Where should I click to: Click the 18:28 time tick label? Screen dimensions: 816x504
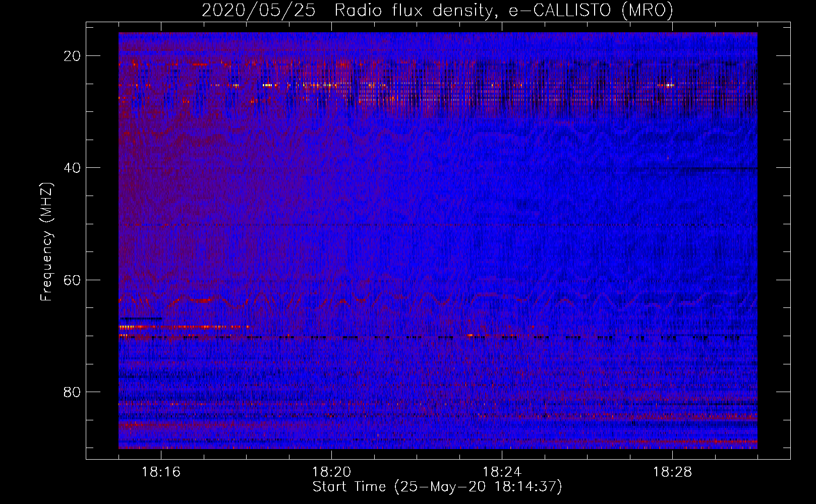click(672, 472)
